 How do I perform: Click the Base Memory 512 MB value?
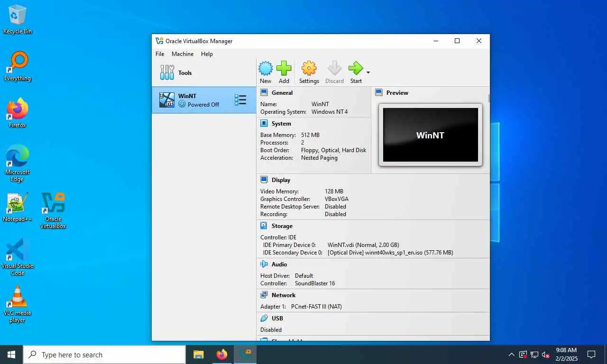tap(310, 135)
